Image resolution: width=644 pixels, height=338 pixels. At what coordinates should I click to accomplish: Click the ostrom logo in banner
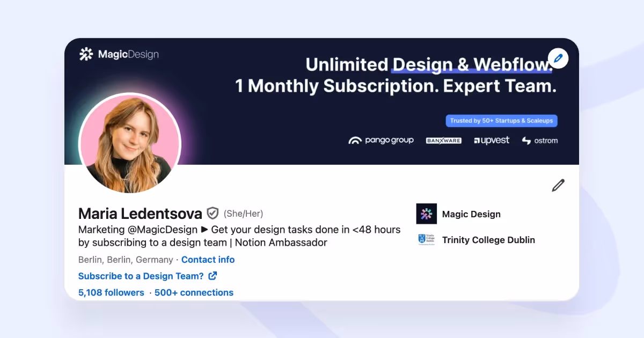tap(540, 141)
